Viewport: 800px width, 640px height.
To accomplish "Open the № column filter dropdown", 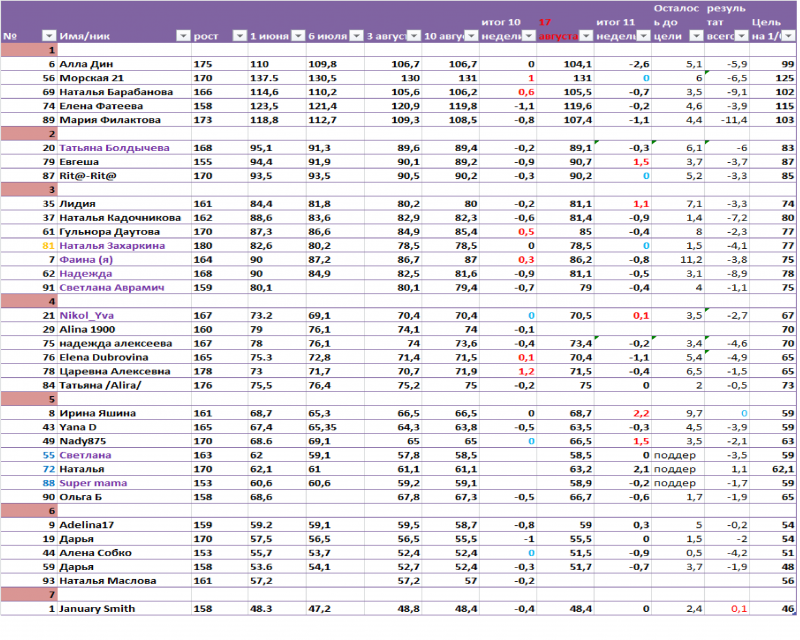I will [x=49, y=36].
